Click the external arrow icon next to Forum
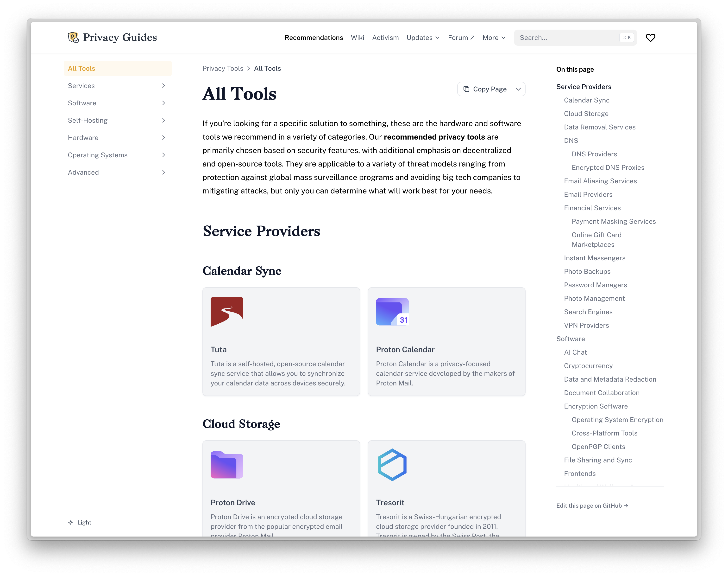The width and height of the screenshot is (728, 576). (472, 38)
